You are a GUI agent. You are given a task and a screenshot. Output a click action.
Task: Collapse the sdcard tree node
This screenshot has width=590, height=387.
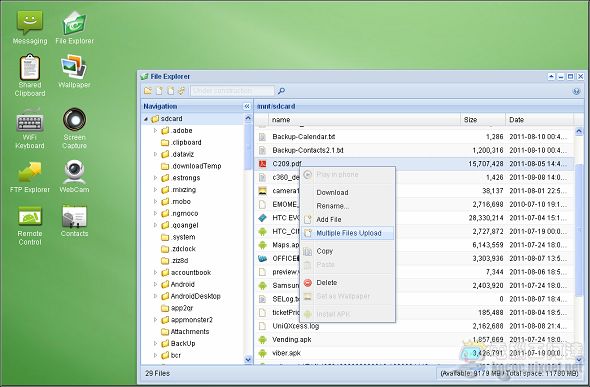coord(146,119)
